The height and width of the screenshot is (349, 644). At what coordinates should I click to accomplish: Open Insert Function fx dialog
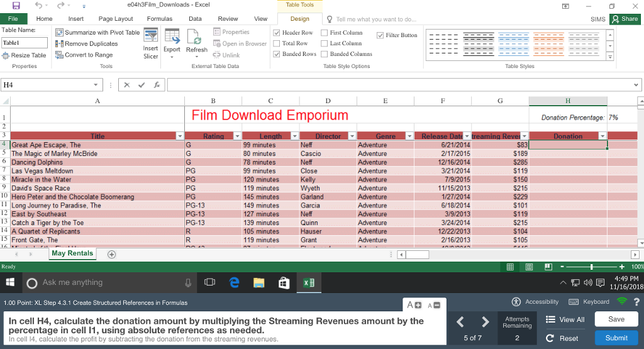pos(157,85)
